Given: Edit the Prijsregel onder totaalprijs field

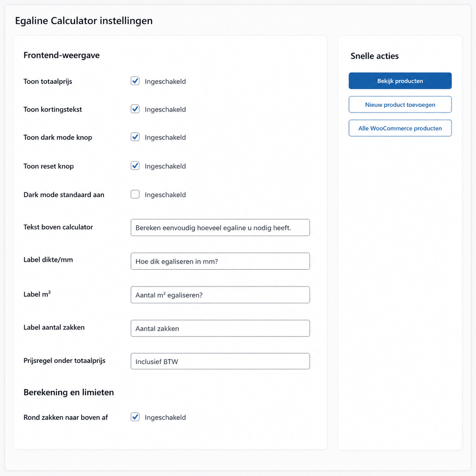Looking at the screenshot, I should tap(220, 361).
